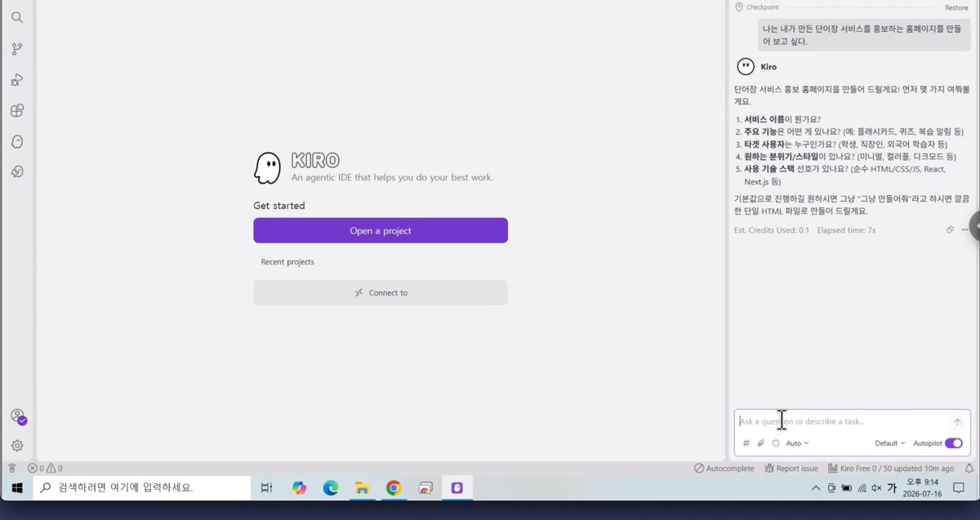Open Chrome from the Windows taskbar
The image size is (980, 520).
tap(394, 488)
